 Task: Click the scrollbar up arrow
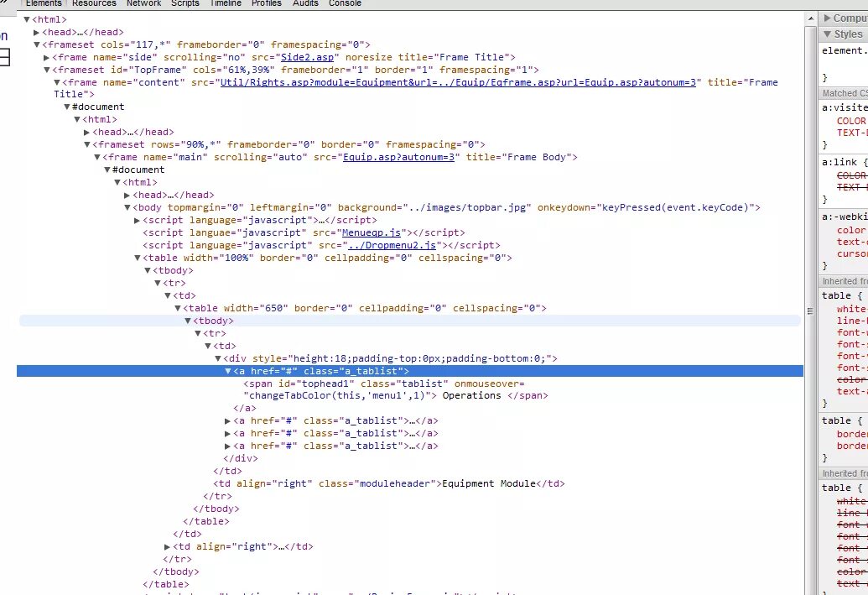click(x=810, y=18)
